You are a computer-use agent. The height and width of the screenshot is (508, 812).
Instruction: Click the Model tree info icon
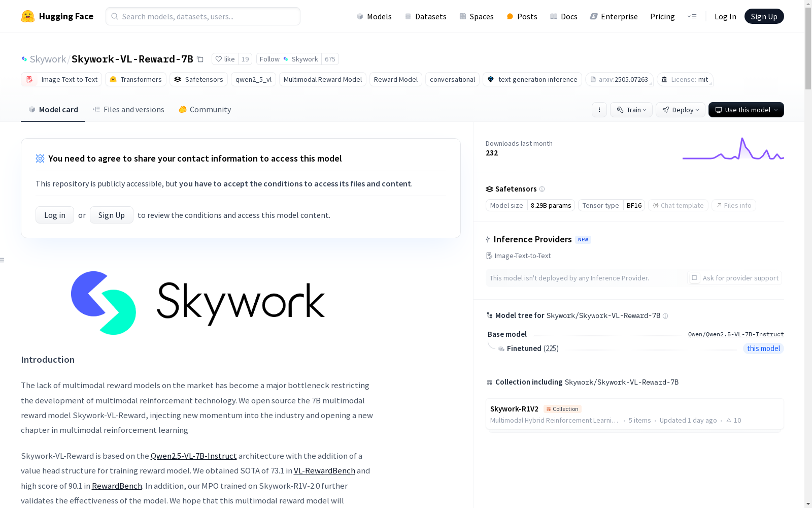pyautogui.click(x=665, y=316)
